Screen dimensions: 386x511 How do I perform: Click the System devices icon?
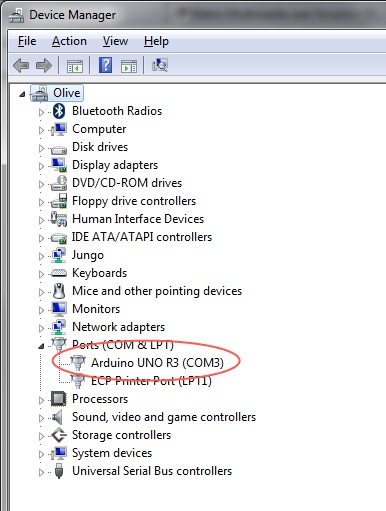(x=59, y=453)
